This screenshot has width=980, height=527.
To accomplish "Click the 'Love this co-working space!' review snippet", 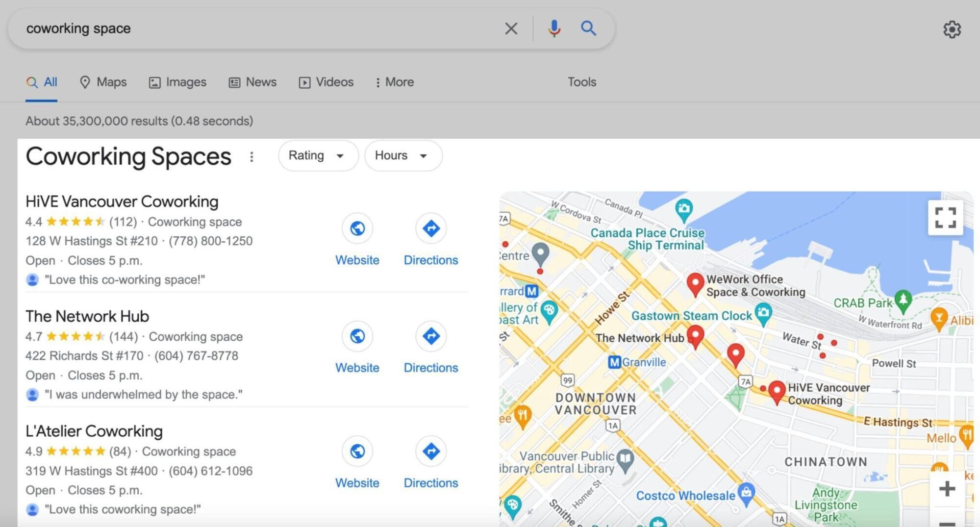I will 125,279.
